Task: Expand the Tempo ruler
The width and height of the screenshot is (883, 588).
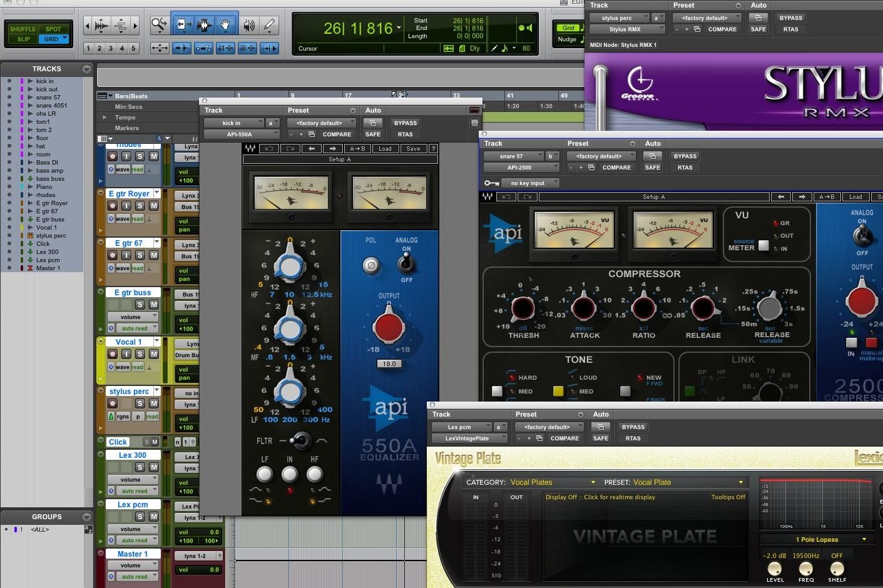Action: pyautogui.click(x=105, y=117)
